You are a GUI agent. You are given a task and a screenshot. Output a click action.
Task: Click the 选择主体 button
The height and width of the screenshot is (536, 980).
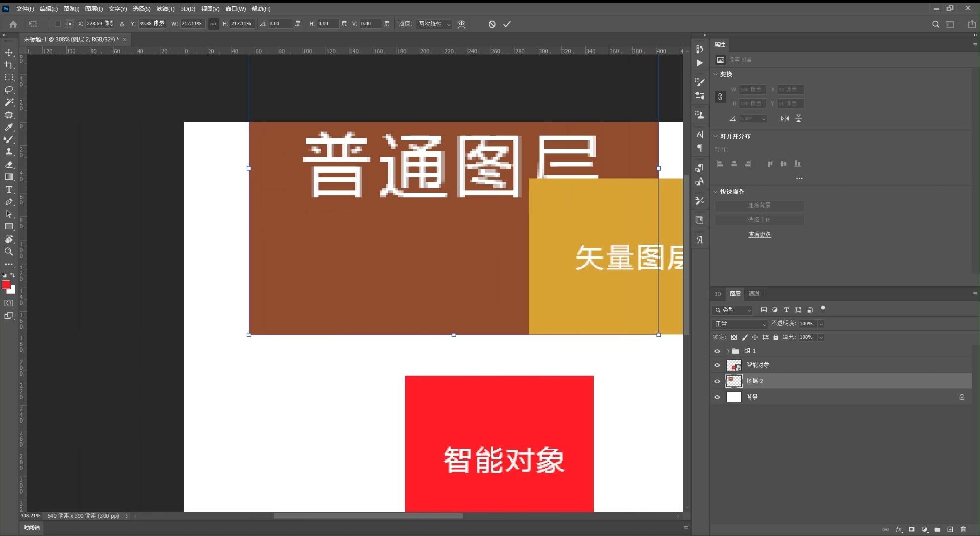tap(759, 220)
